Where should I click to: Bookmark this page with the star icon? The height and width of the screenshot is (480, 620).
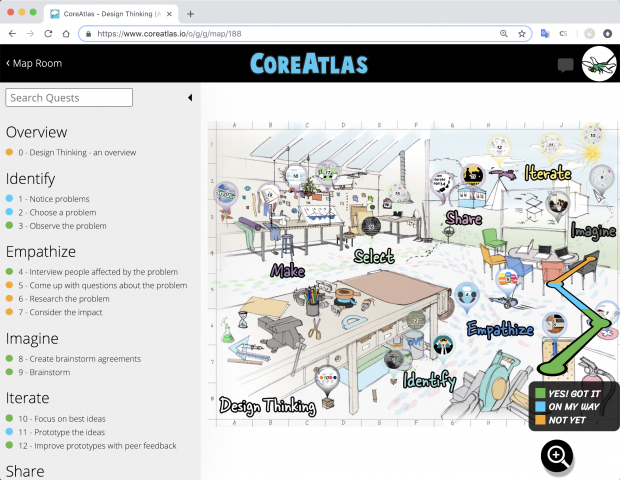click(521, 33)
